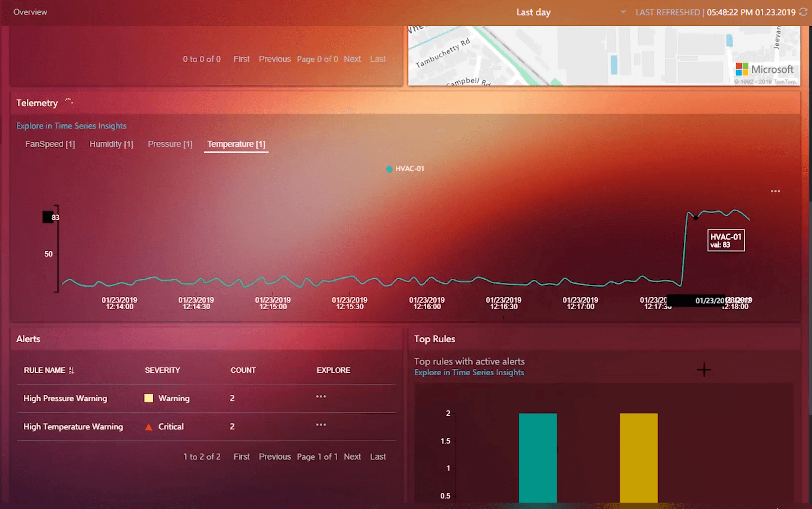
Task: Click Last in the Alerts pagination
Action: tap(378, 457)
